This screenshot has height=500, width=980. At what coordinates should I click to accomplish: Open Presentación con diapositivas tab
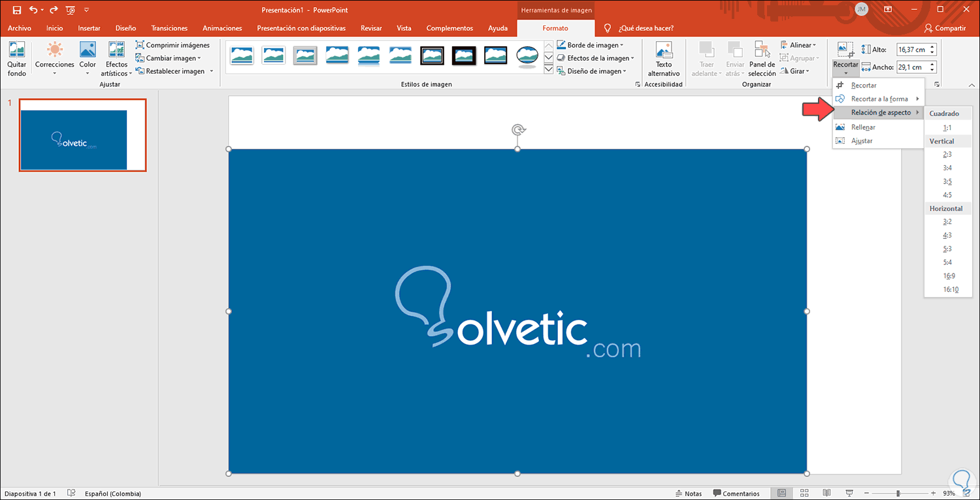tap(301, 28)
